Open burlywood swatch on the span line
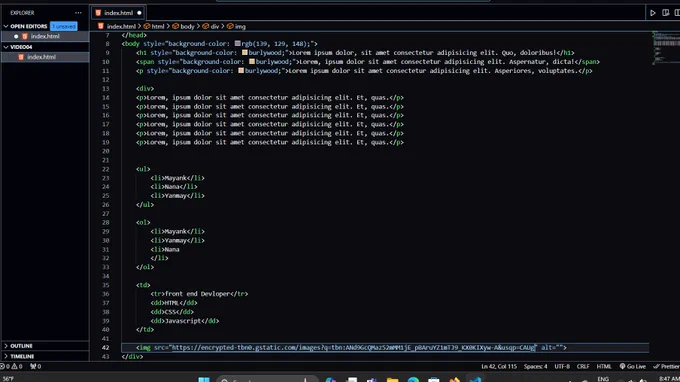The image size is (680, 382). click(252, 62)
